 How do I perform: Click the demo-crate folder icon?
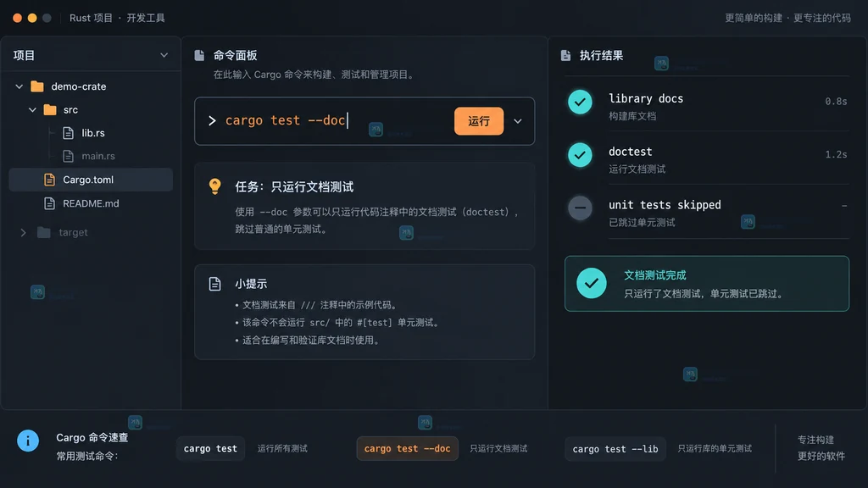pos(37,86)
